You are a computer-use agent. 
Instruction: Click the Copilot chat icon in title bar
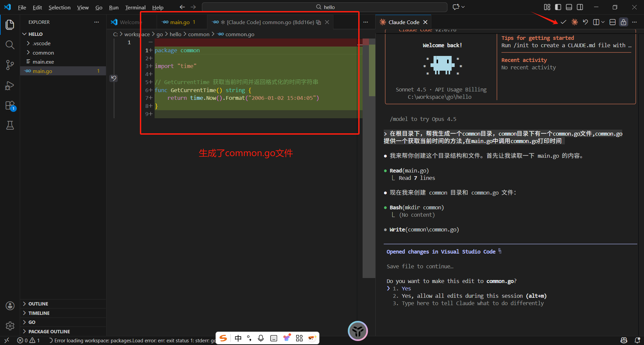pos(456,7)
